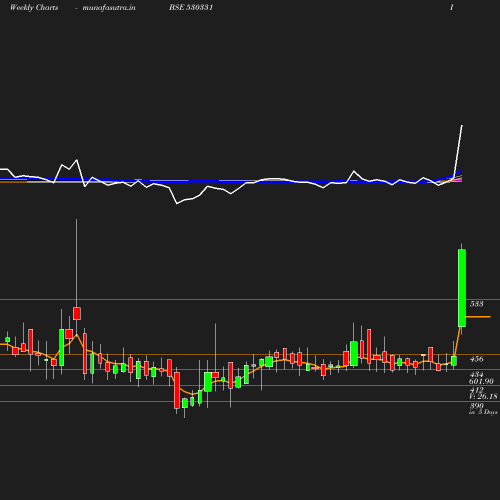Click the munafasutra.in site label
This screenshot has width=500, height=500.
tap(109, 8)
